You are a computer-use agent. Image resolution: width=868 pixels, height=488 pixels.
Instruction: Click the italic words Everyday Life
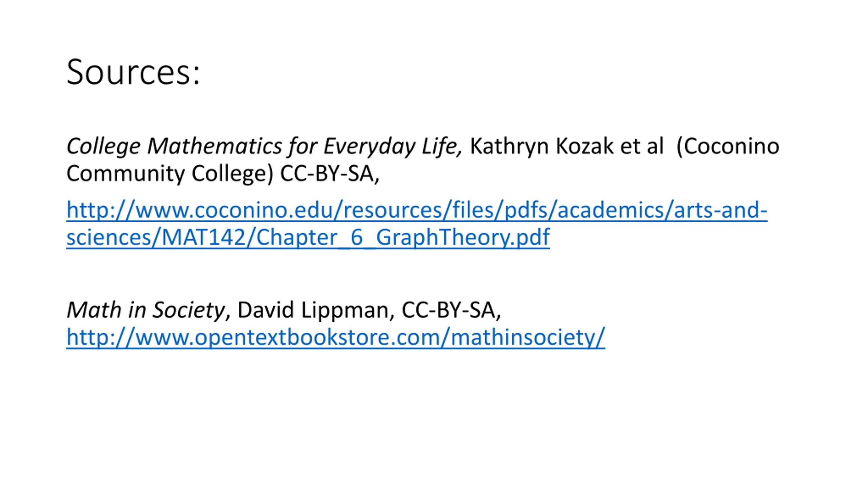[x=393, y=146]
